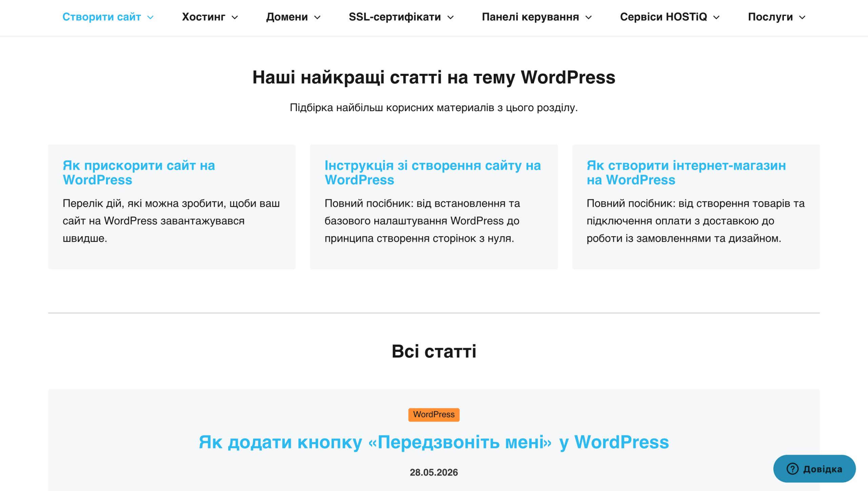
Task: Click the Всі статті heading
Action: click(x=434, y=351)
